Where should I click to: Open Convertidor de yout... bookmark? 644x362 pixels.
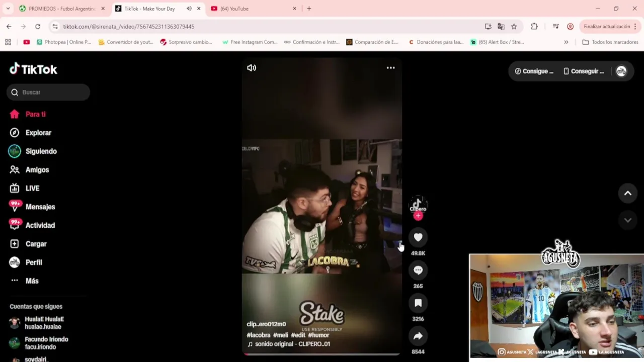[126, 42]
